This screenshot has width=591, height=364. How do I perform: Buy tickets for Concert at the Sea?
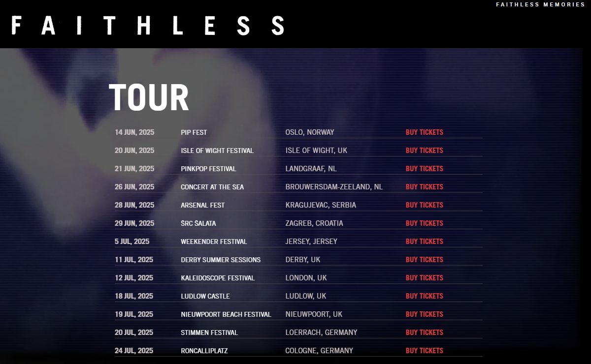(425, 187)
